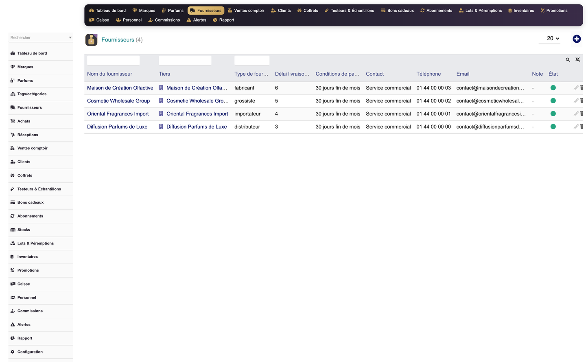Open Configuration in left sidebar
The image size is (588, 364).
(30, 352)
